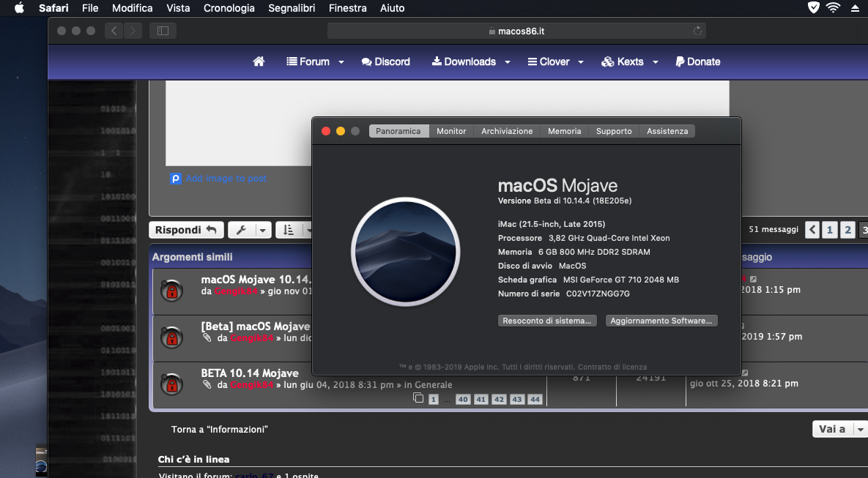Click the eject icon in the menu bar
868x478 pixels.
click(856, 8)
